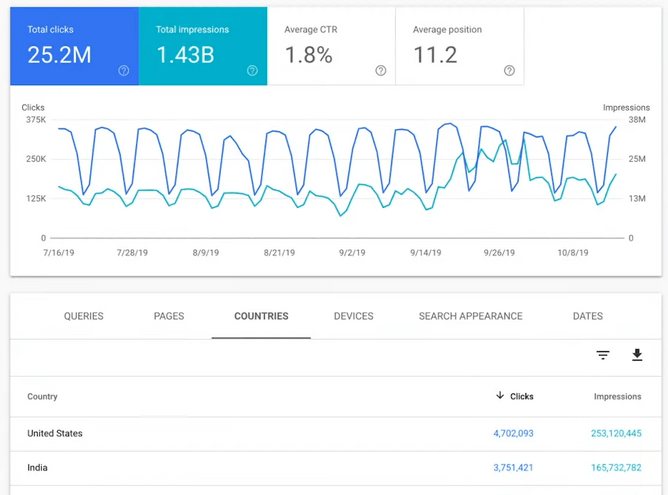Toggle the Total clicks metric card
The height and width of the screenshot is (495, 668).
pos(74,46)
